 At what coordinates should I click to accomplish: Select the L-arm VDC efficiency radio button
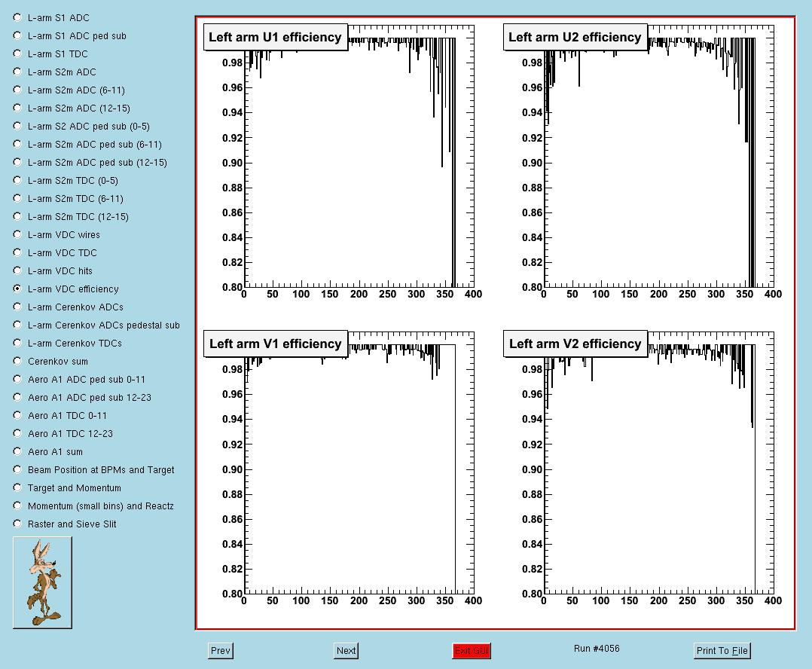click(x=17, y=289)
